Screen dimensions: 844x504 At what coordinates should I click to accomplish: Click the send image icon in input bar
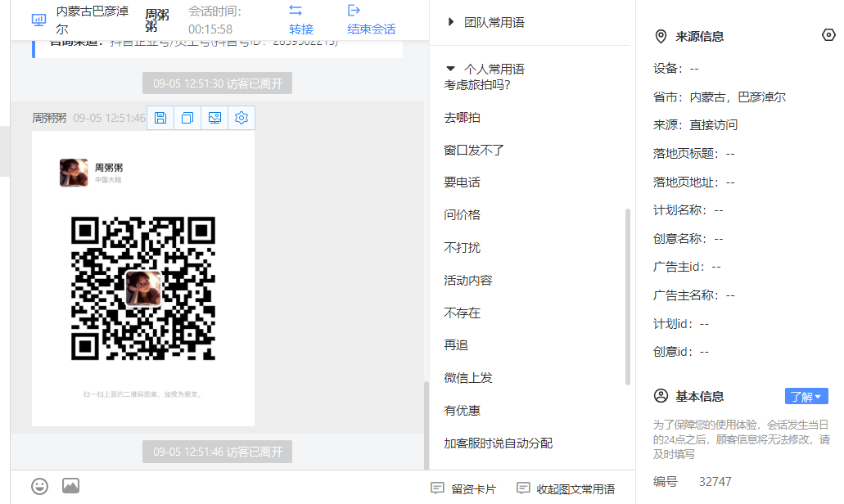[70, 486]
